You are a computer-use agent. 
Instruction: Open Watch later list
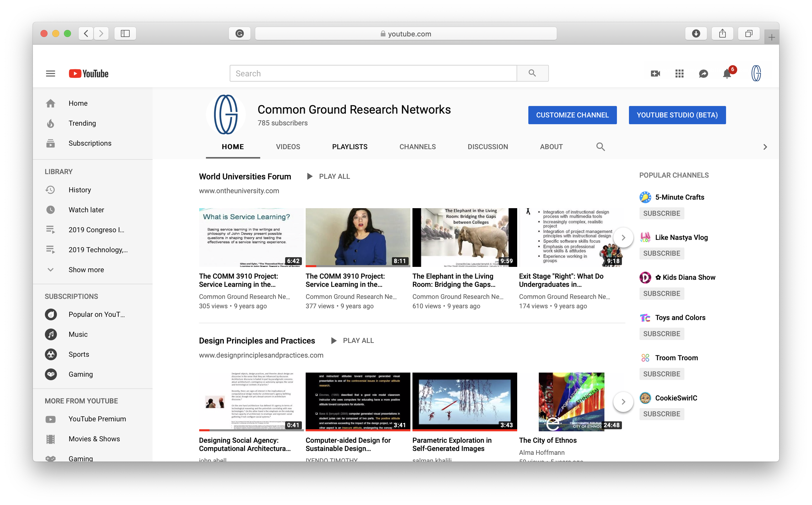[93, 210]
